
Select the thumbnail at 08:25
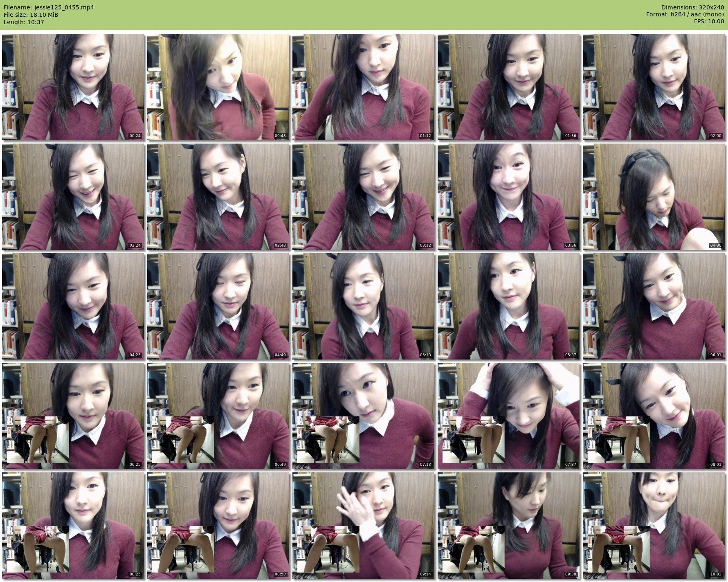[x=73, y=526]
